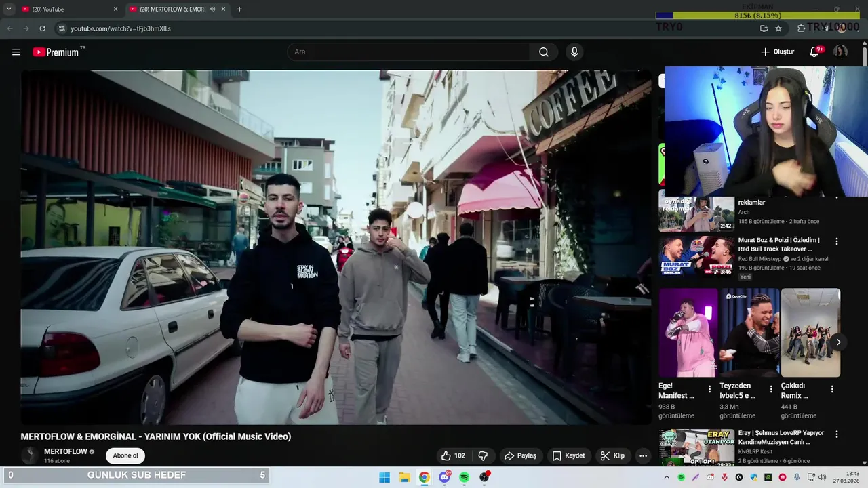
Task: Click the search magnifier button
Action: tap(544, 52)
